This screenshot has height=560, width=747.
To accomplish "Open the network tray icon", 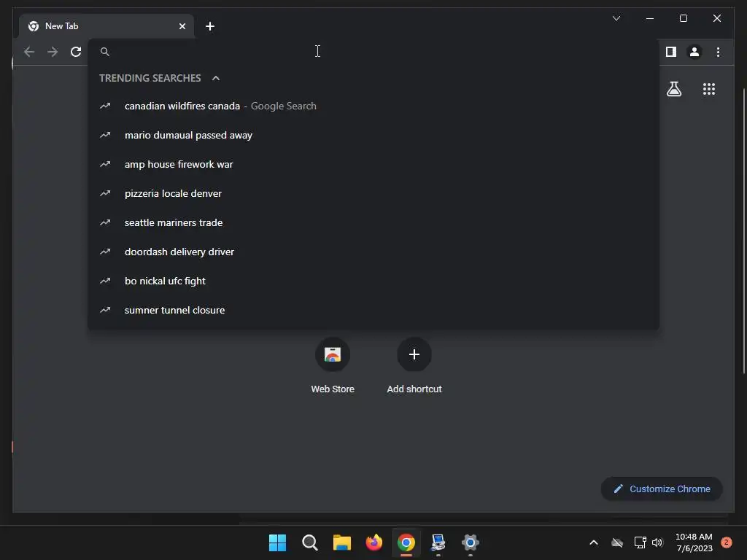I will pos(640,542).
